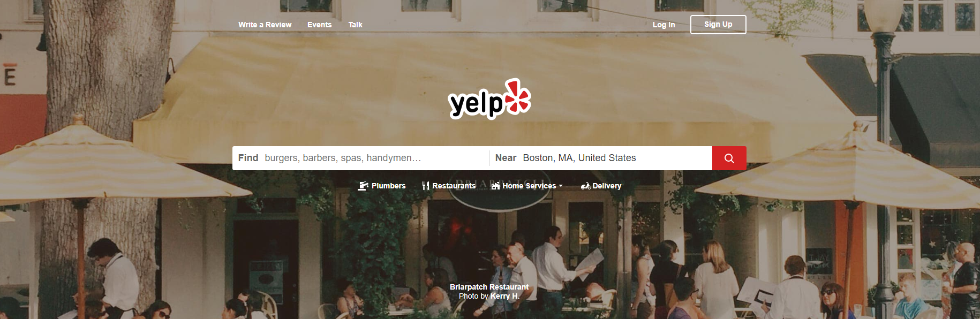Click the Restaurants fork and knife icon
980x319 pixels.
426,186
